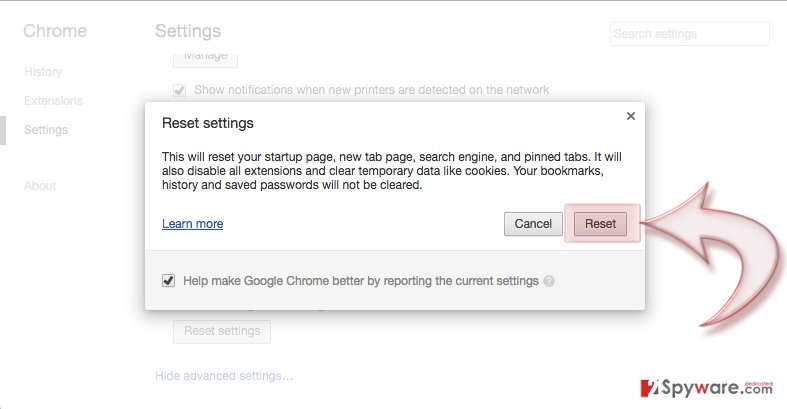Cancel the Reset settings dialog
The width and height of the screenshot is (787, 409).
click(533, 224)
